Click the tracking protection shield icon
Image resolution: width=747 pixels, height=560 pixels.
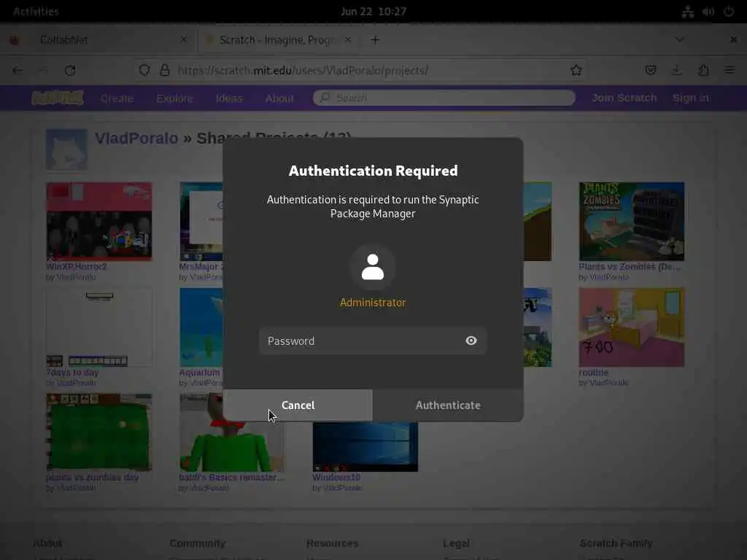pos(144,71)
